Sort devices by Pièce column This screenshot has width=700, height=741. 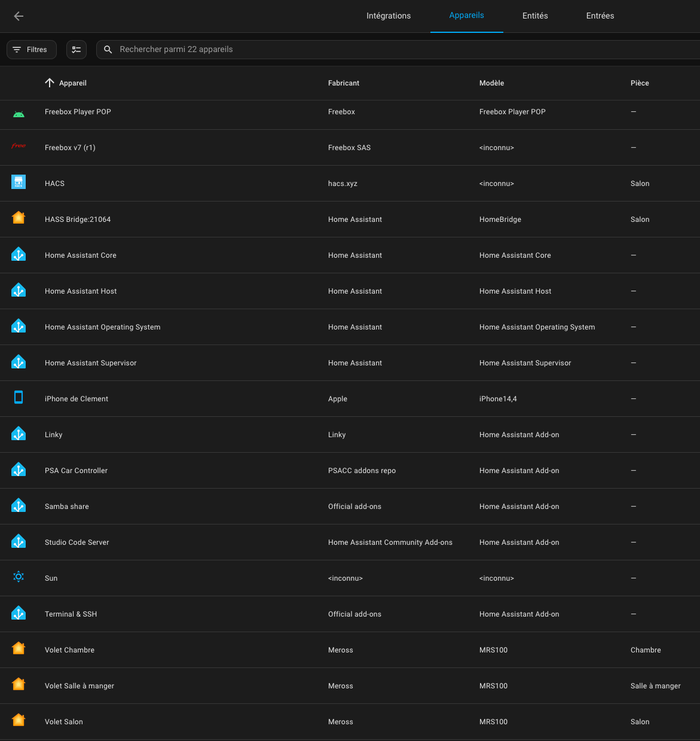[640, 83]
